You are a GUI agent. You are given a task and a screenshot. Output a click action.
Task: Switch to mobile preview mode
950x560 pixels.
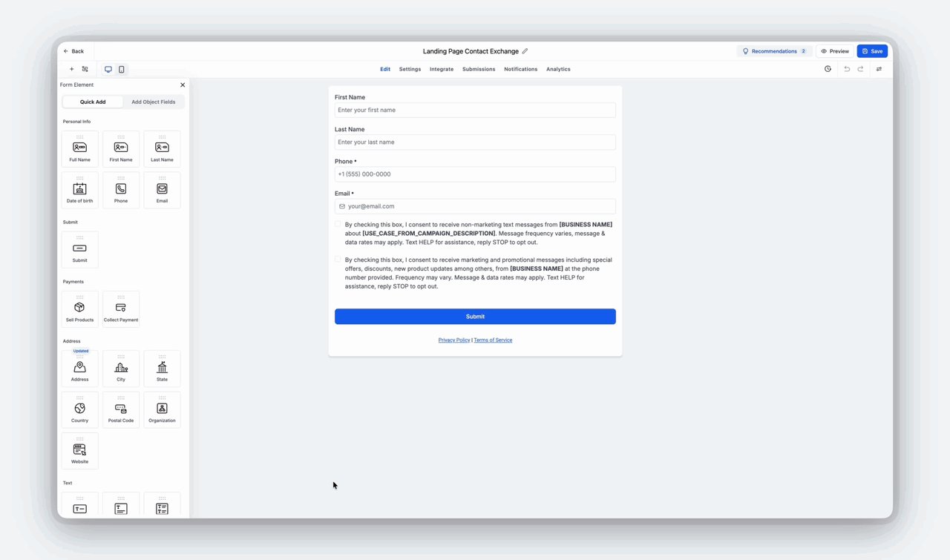pyautogui.click(x=122, y=69)
